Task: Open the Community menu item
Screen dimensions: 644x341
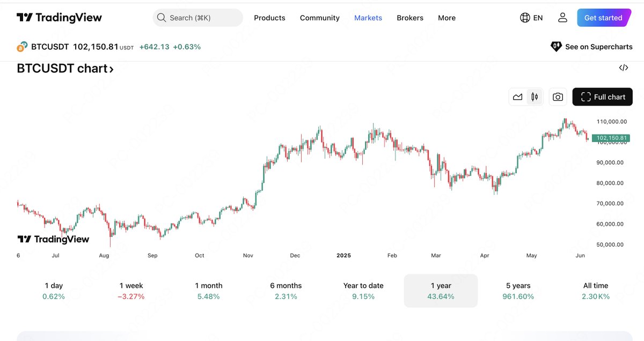Action: (319, 18)
